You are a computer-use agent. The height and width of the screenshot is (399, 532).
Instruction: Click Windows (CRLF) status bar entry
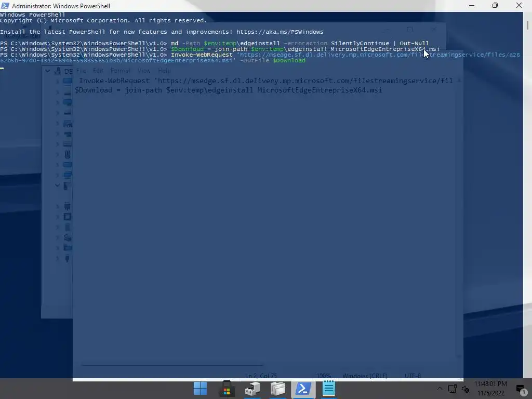(365, 376)
